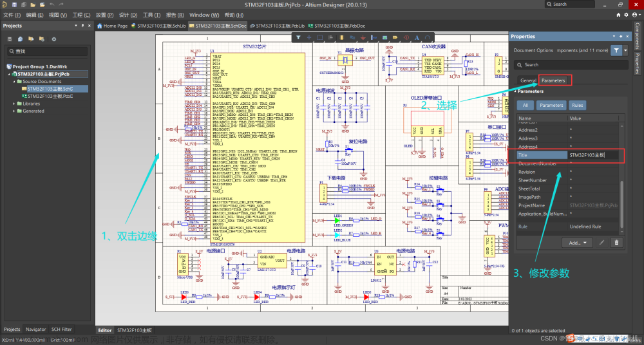
Task: Select STM32F103主板.PcbD in project tree
Action: (x=50, y=96)
